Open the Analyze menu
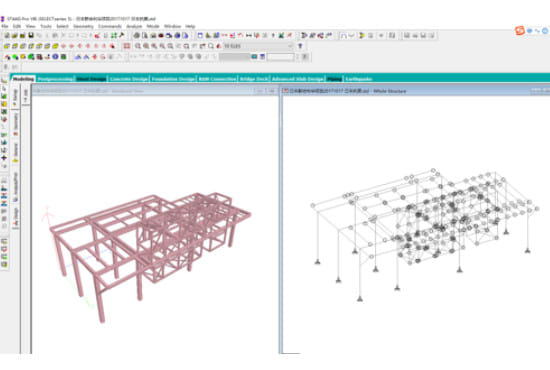Screen dimensions: 550x370 [x=134, y=26]
